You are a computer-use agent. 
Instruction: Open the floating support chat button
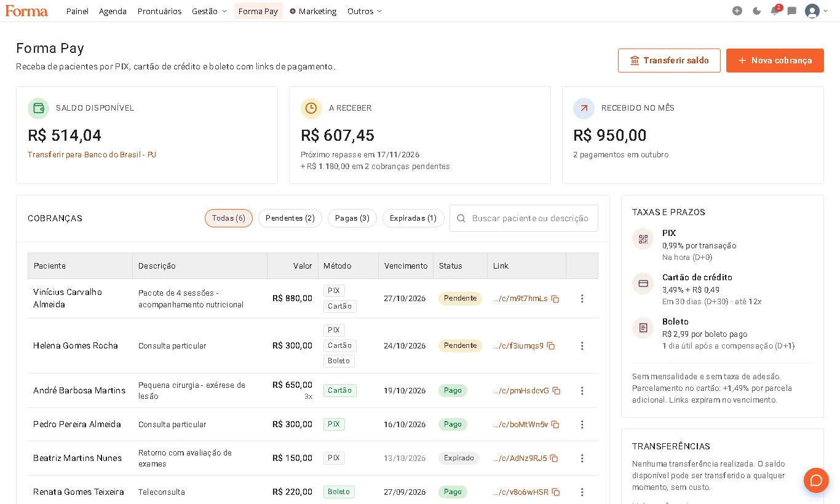pyautogui.click(x=816, y=480)
